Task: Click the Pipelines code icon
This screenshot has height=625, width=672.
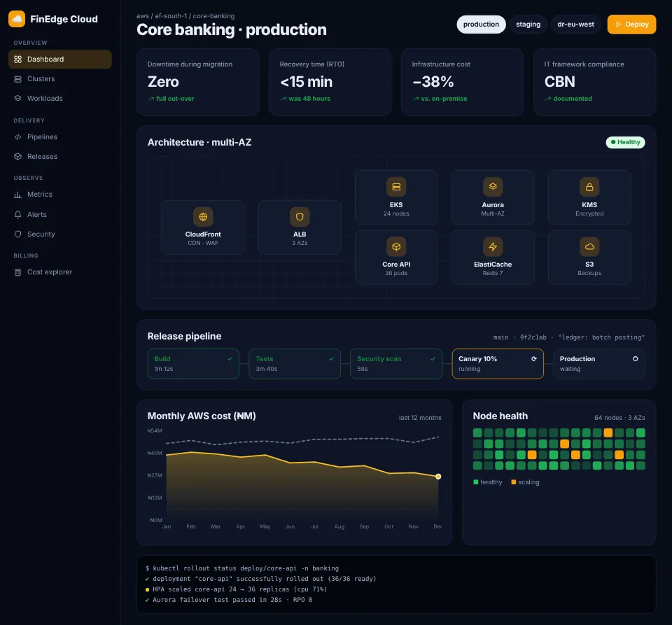Action: pos(17,136)
